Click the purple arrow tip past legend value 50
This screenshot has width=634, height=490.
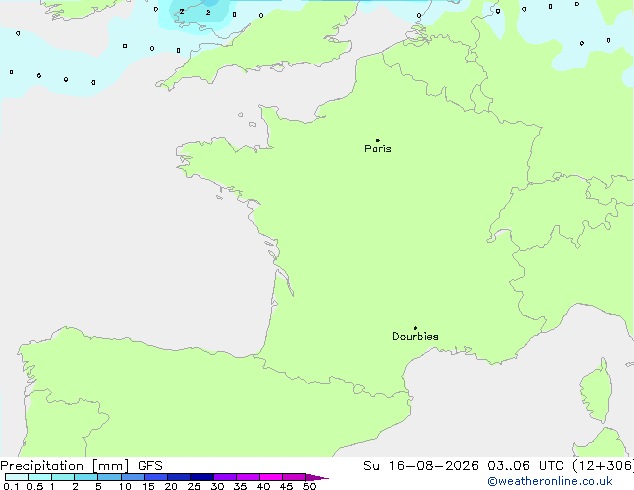click(317, 477)
